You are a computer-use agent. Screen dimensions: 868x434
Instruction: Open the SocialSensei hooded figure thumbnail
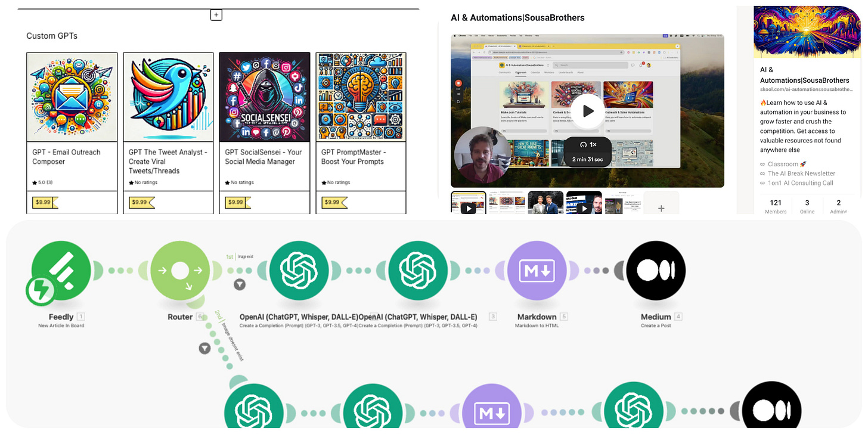(x=265, y=97)
